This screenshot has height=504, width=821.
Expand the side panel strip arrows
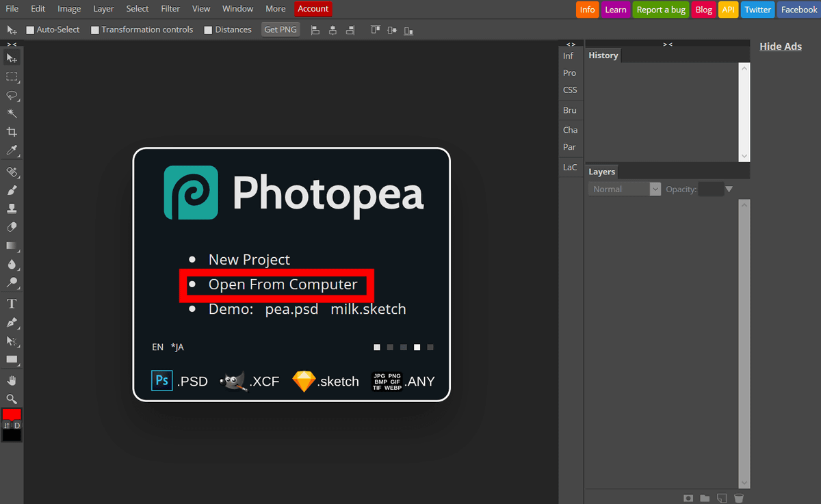click(x=571, y=44)
